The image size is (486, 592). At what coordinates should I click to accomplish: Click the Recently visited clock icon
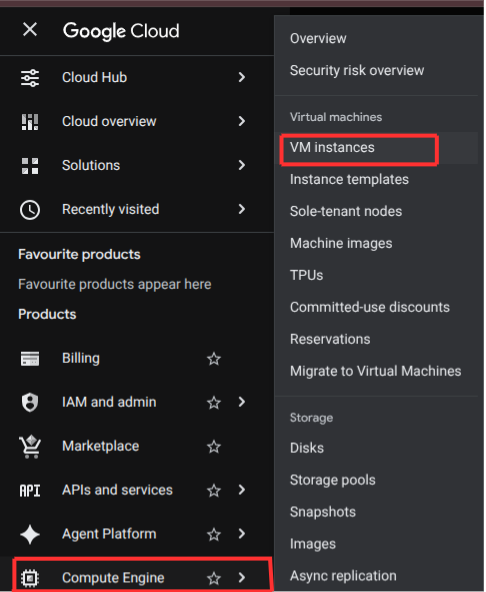pos(30,210)
